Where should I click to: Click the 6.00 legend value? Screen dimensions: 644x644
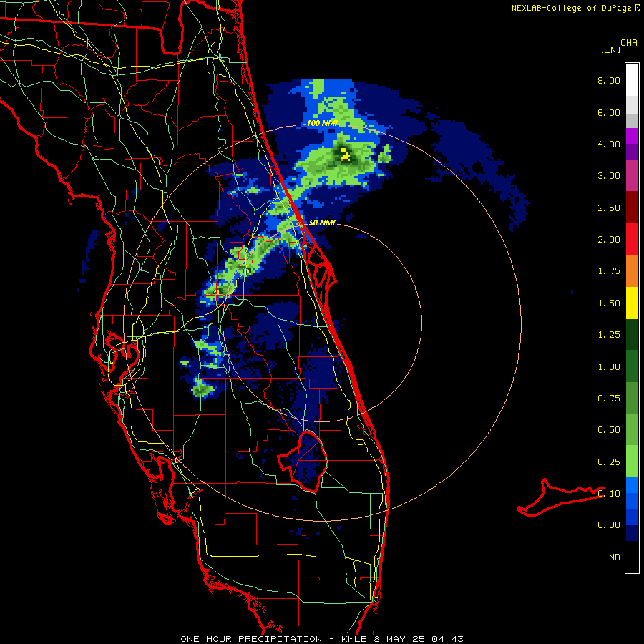coord(609,112)
